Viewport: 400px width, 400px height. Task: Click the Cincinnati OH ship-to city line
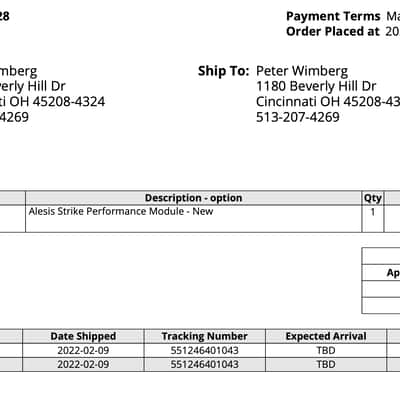[328, 102]
